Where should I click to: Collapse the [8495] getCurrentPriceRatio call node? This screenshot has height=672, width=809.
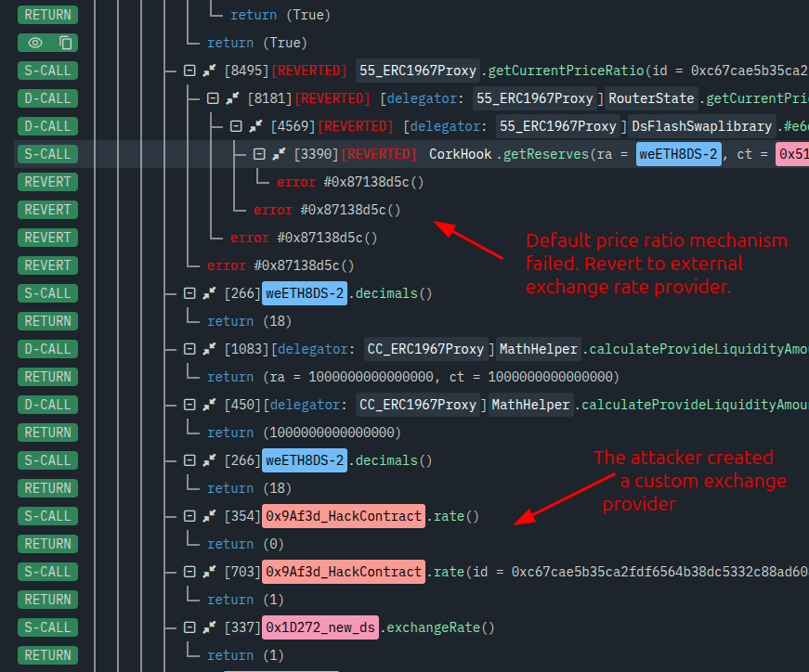click(189, 71)
